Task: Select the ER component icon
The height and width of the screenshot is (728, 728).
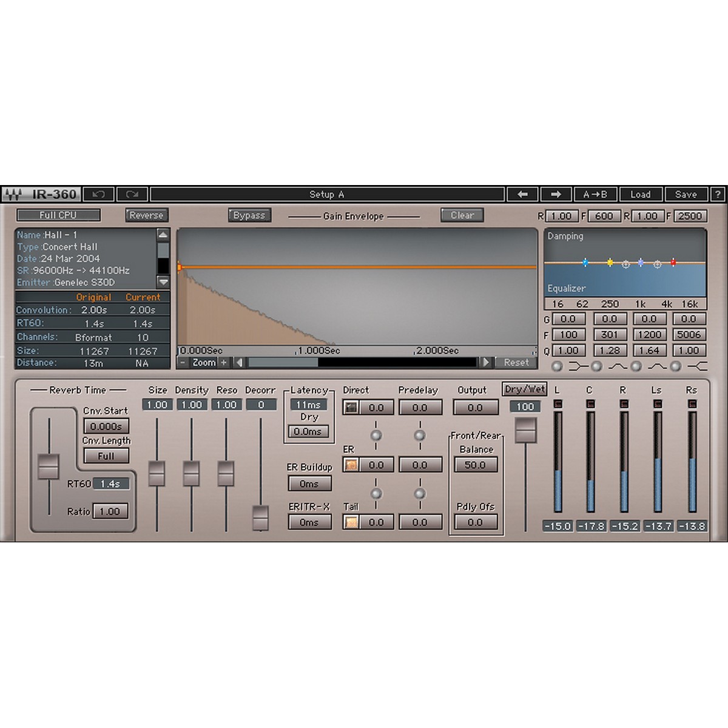Action: (351, 464)
